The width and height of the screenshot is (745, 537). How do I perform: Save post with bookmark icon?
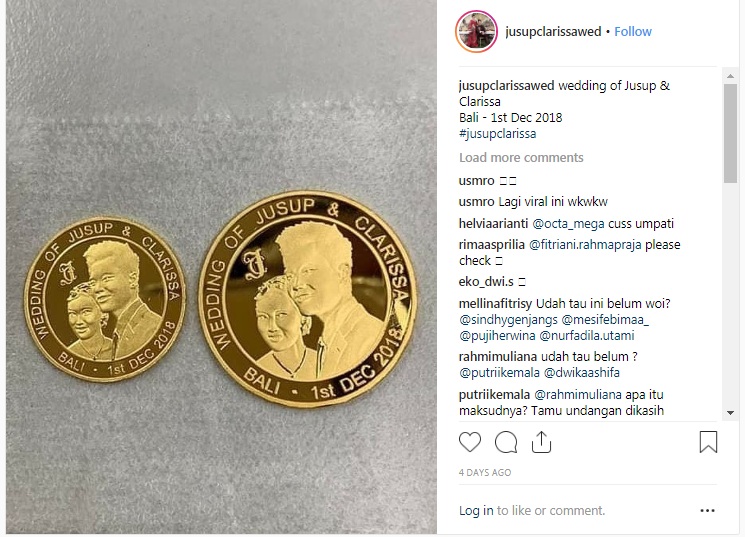[708, 442]
